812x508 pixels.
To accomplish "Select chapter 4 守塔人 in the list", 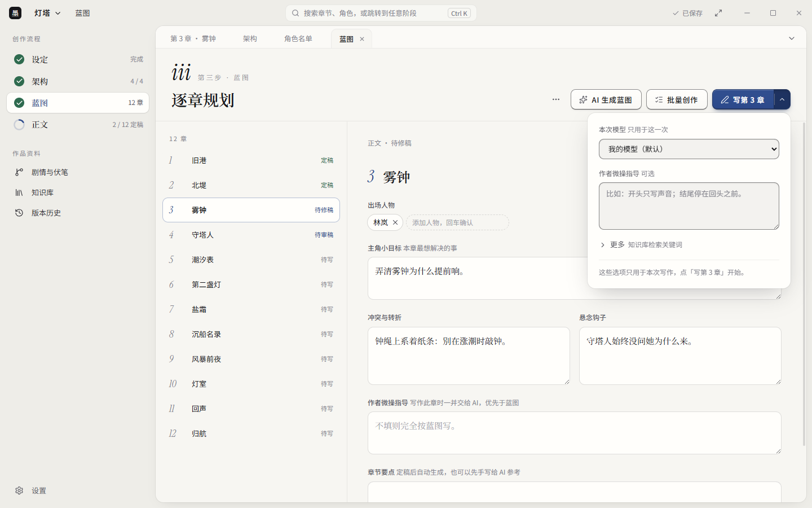I will [x=251, y=235].
